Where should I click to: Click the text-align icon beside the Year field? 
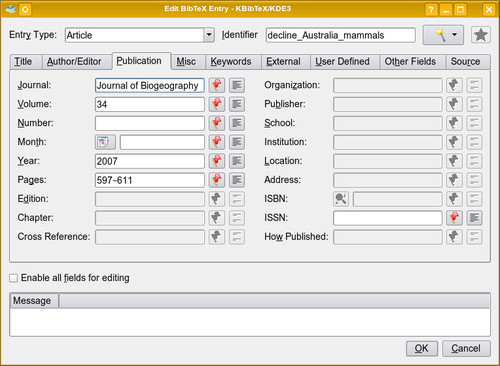coord(237,161)
